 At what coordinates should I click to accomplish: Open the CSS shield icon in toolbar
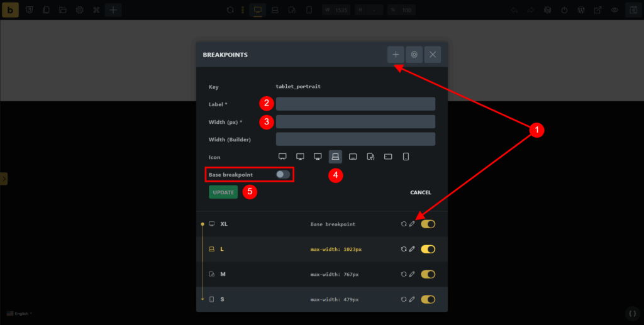[29, 10]
